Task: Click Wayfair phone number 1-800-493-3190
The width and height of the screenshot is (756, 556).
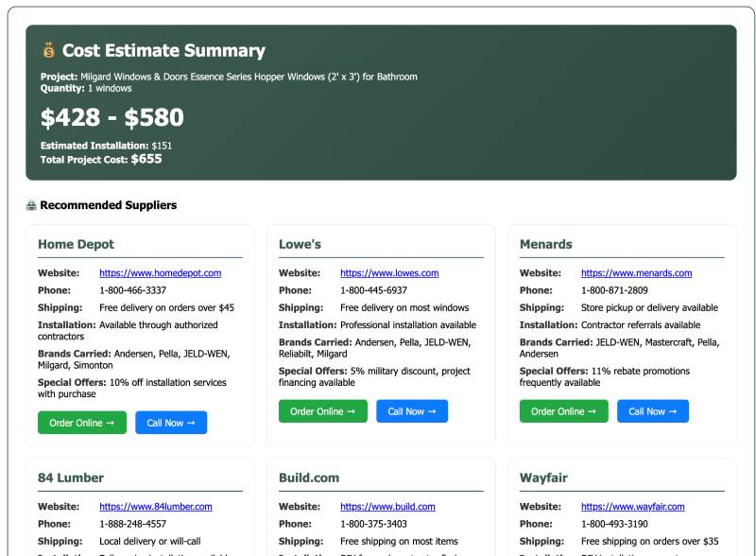Action: (614, 524)
